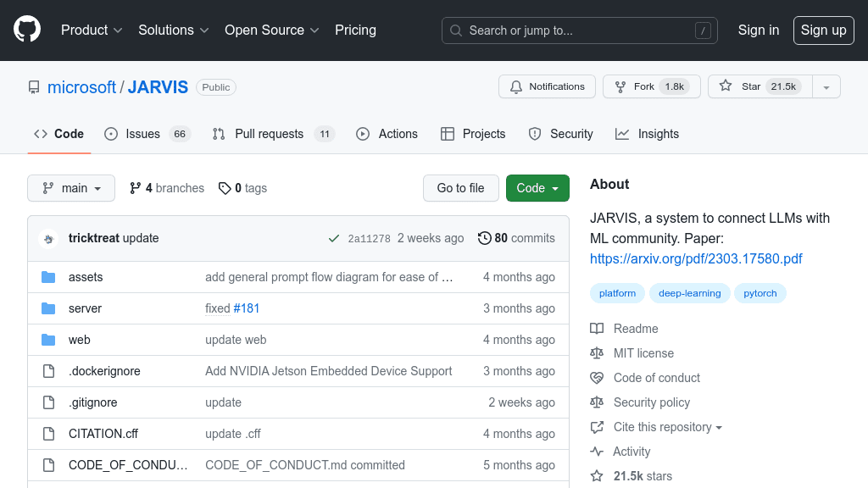Click the tag icon next to 0 tags
868x488 pixels.
225,188
